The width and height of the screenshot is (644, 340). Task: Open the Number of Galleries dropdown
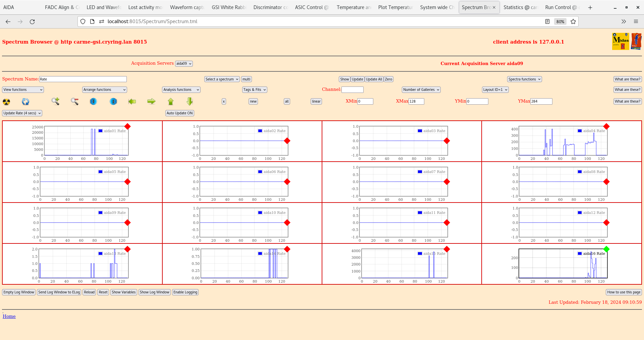(421, 90)
